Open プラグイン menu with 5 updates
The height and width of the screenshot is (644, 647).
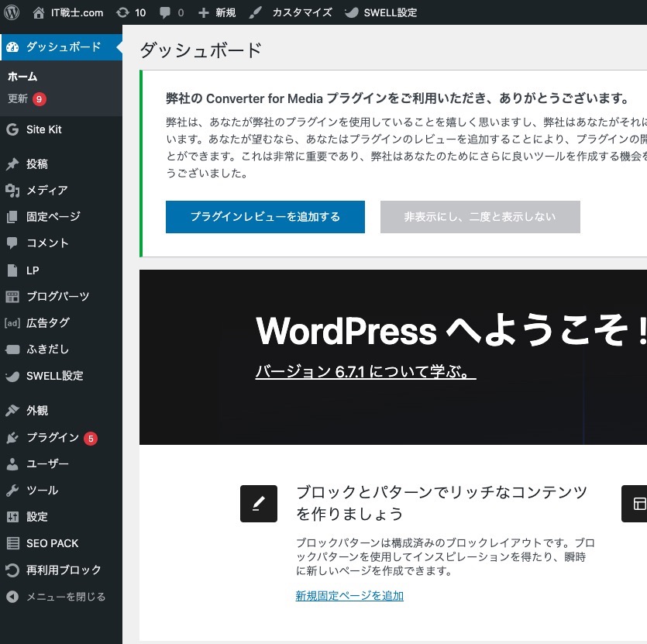click(x=53, y=438)
